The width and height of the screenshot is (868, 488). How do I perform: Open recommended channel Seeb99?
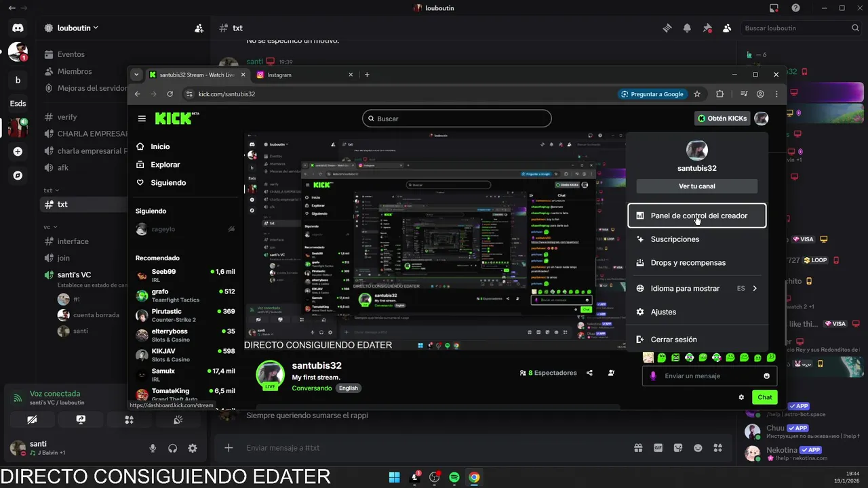[x=184, y=275]
